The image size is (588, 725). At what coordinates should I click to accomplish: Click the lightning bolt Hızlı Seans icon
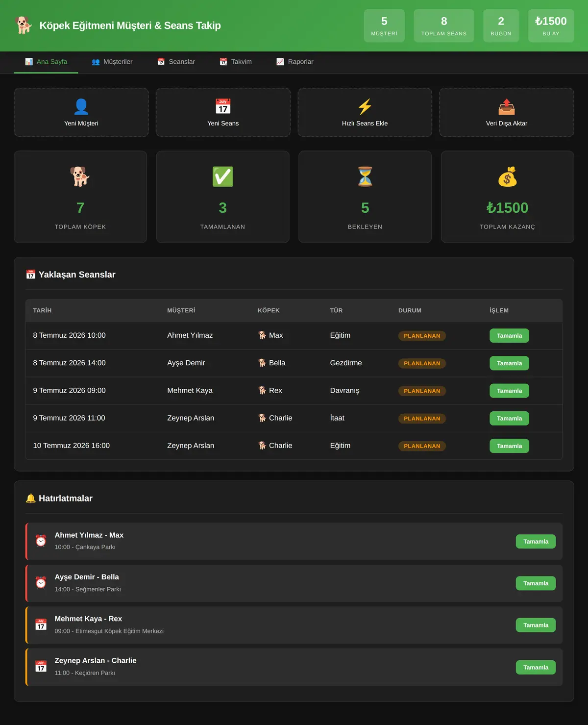[x=365, y=106]
